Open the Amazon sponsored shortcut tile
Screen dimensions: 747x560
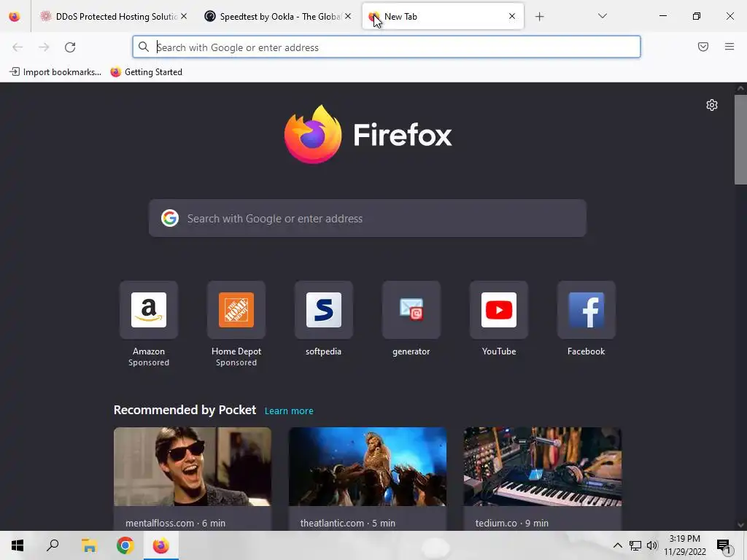[x=149, y=310]
